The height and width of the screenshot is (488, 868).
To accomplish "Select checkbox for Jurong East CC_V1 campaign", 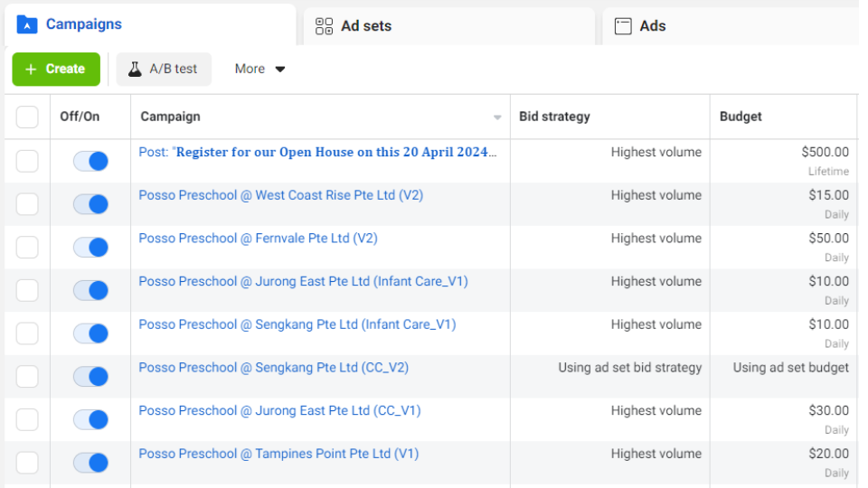I will coord(27,420).
